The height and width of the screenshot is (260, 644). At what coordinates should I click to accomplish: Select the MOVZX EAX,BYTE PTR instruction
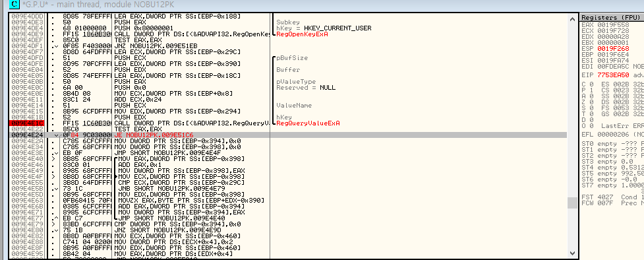[190, 201]
